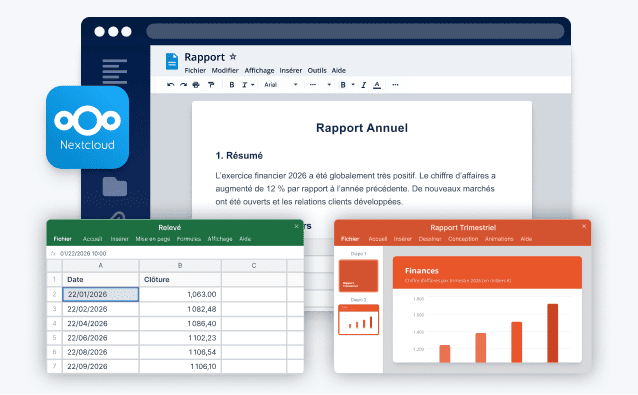Print the Rapport document
Image resolution: width=638 pixels, height=395 pixels.
(196, 85)
